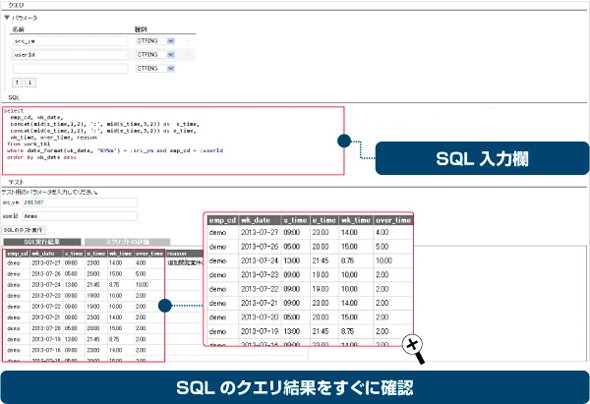
Task: Collapse the パラメータ section triangle
Action: coord(7,18)
